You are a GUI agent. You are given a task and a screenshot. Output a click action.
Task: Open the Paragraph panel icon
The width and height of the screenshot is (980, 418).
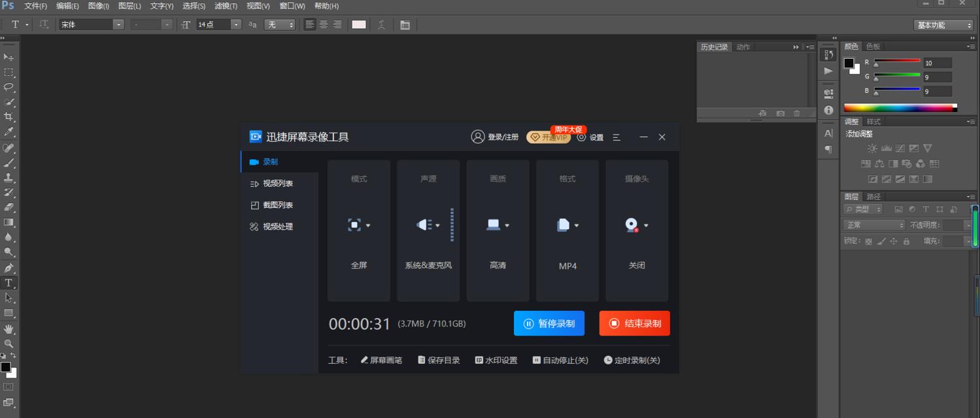pos(828,150)
